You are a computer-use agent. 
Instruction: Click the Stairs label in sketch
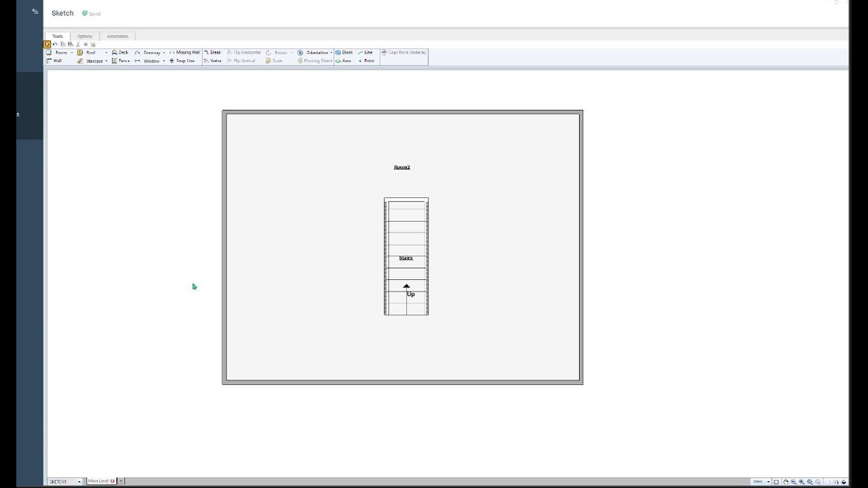[406, 258]
